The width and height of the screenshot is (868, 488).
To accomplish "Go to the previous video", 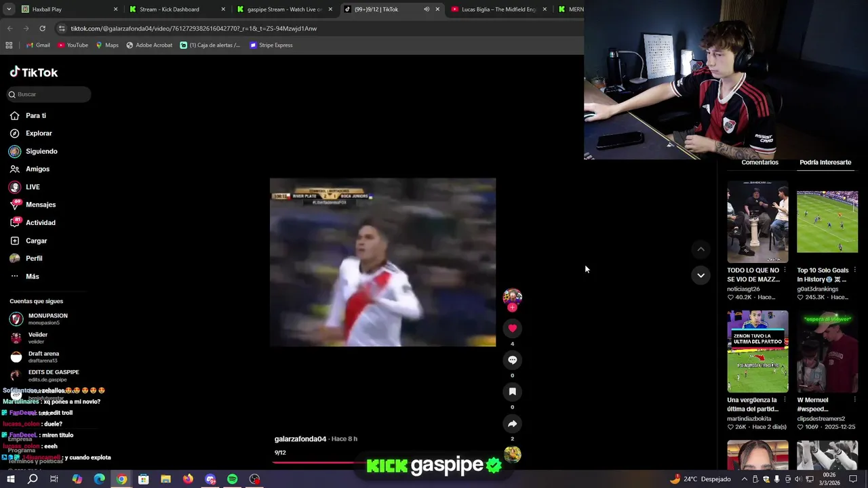I will (x=701, y=249).
